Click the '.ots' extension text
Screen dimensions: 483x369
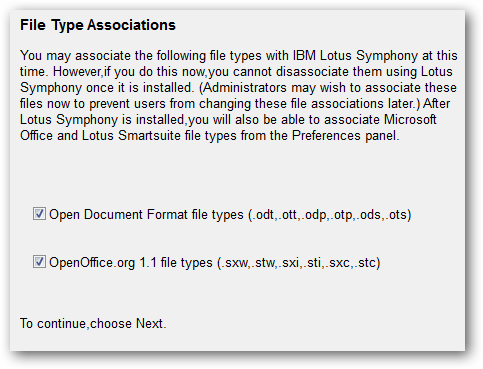tap(396, 215)
